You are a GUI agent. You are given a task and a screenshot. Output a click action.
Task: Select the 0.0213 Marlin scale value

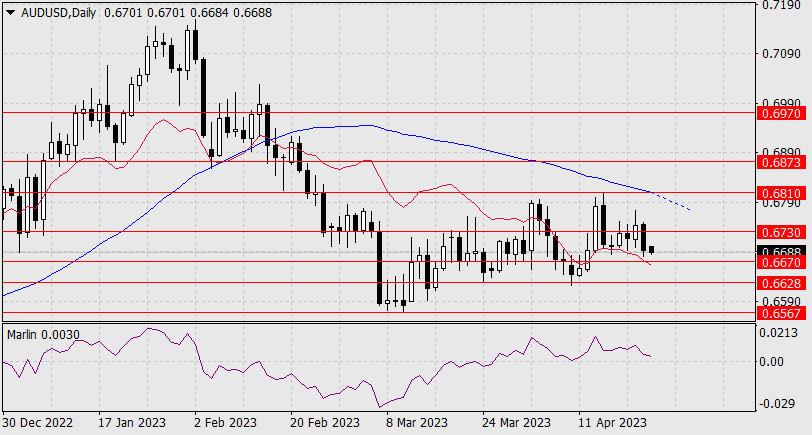point(779,332)
